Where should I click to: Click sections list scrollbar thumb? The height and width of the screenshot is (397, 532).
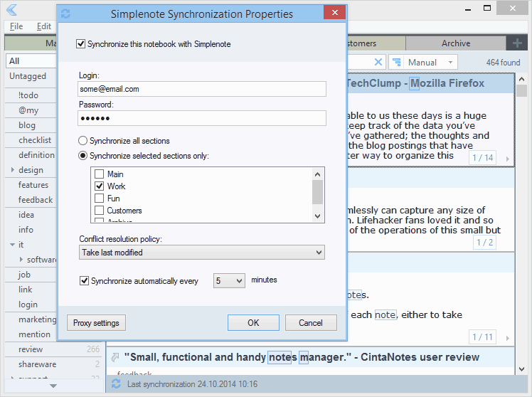pos(318,192)
